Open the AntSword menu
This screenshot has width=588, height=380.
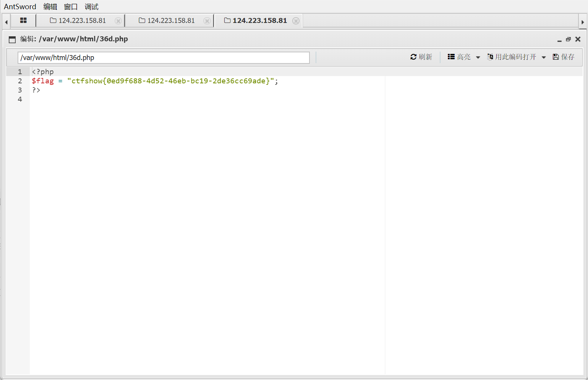click(x=20, y=6)
